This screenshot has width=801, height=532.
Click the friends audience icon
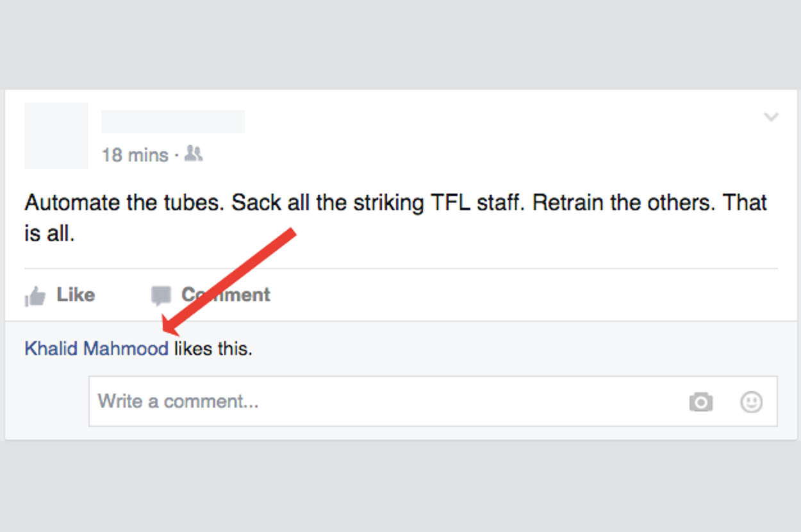pyautogui.click(x=193, y=154)
